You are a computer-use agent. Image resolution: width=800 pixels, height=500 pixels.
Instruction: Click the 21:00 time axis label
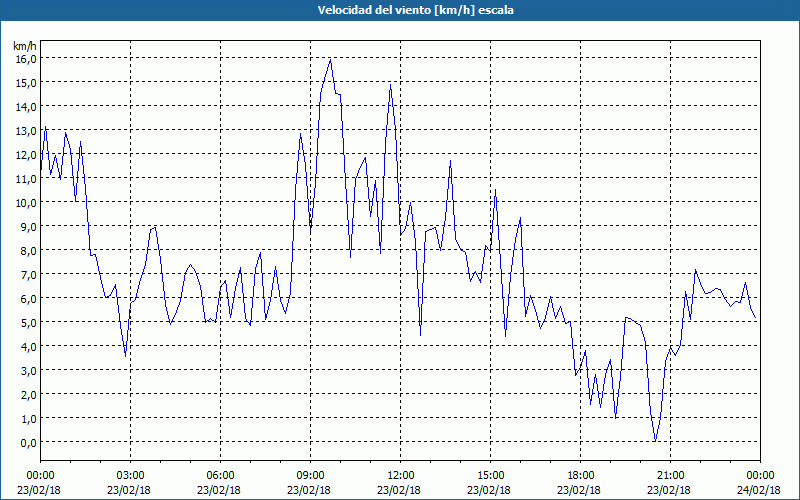click(x=670, y=476)
